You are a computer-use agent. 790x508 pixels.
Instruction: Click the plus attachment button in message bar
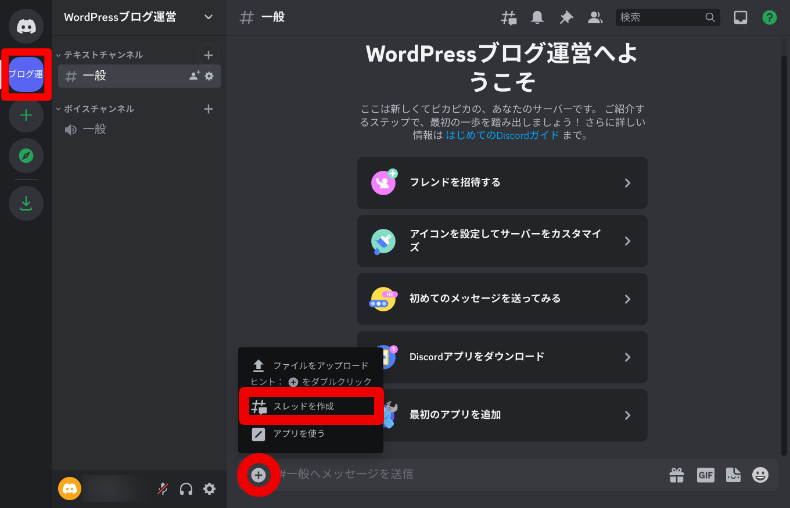coord(258,475)
